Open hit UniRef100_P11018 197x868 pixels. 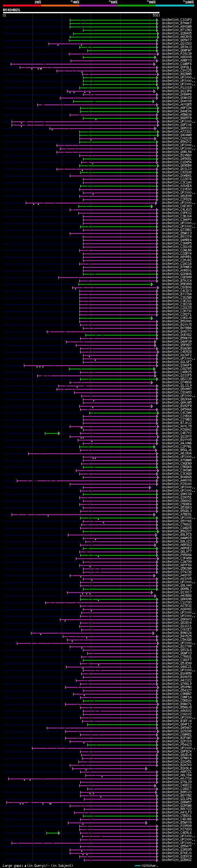tap(176, 88)
